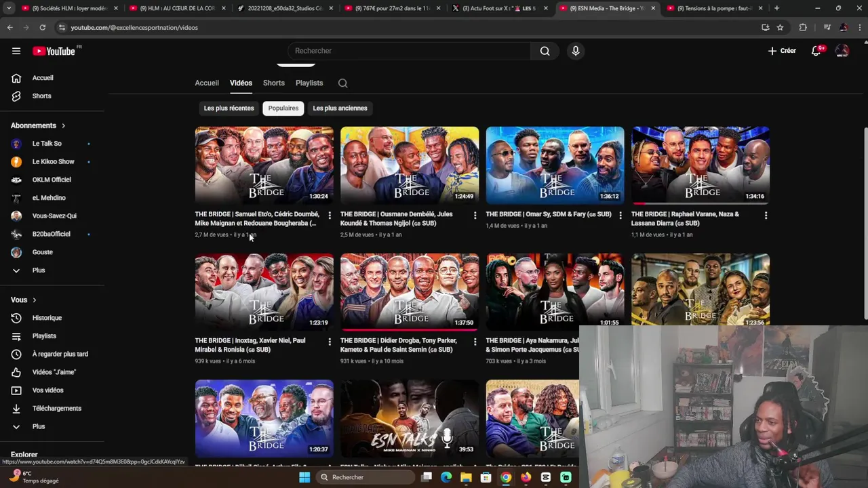868x488 pixels.
Task: Open options menu for Ousmane Dembélé video
Action: coord(475,216)
